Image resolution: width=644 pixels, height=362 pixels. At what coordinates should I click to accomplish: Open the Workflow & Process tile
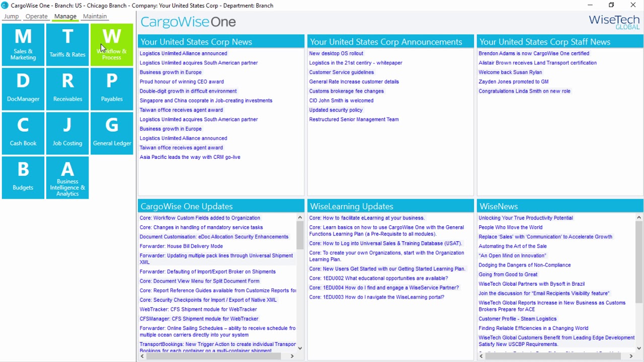(112, 44)
